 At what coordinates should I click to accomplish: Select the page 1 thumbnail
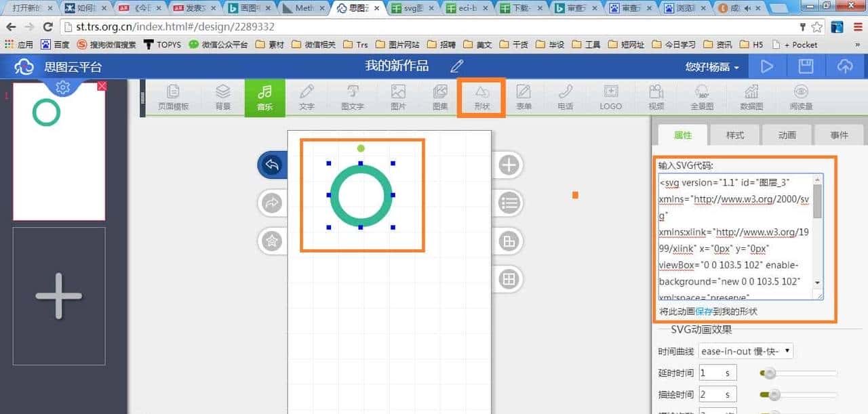59,152
